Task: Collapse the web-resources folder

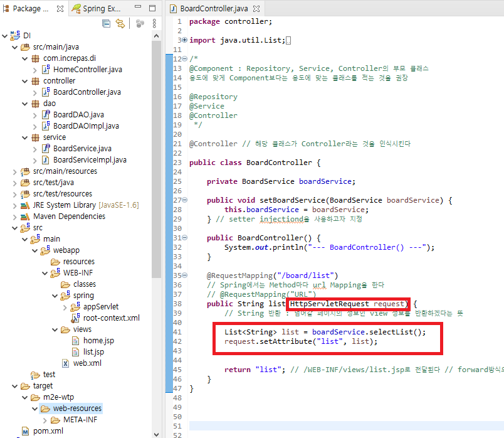Action: pos(34,409)
